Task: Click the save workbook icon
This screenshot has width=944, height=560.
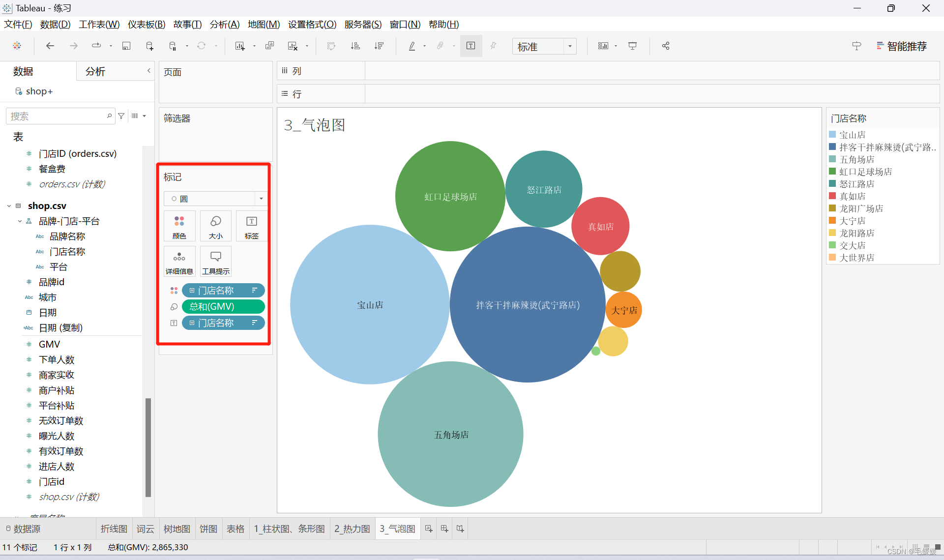Action: 126,46
